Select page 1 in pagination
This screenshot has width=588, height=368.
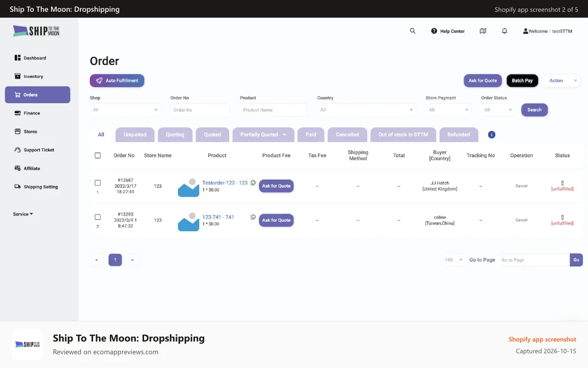tap(115, 260)
